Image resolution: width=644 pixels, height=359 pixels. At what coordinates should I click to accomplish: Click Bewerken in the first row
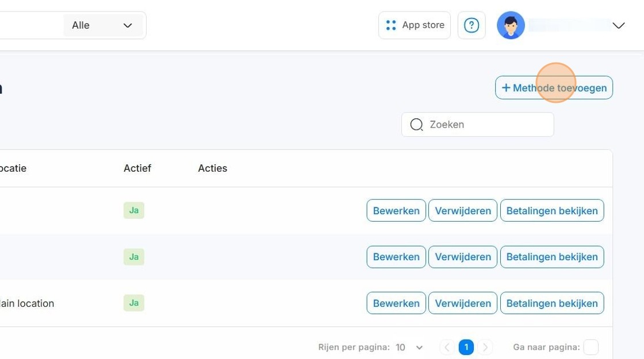(396, 210)
